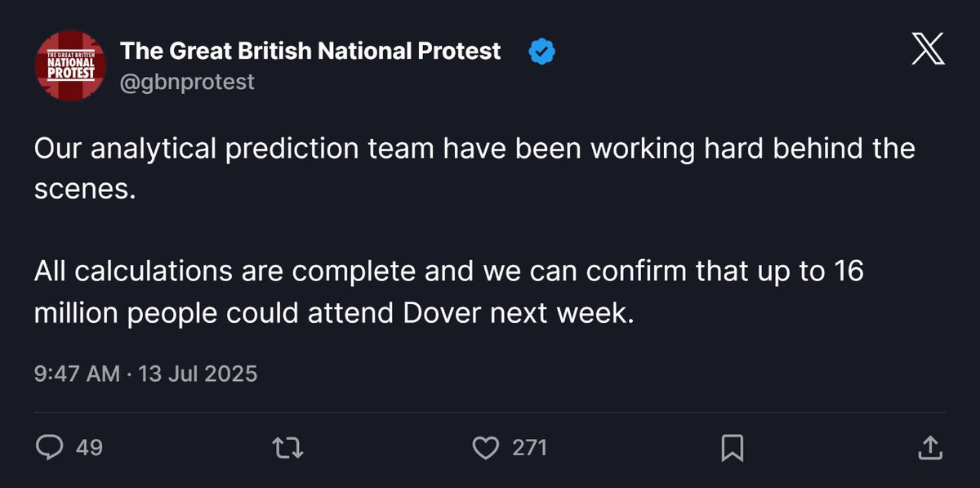Bookmark this post
Screen dimensions: 980x488
point(733,447)
